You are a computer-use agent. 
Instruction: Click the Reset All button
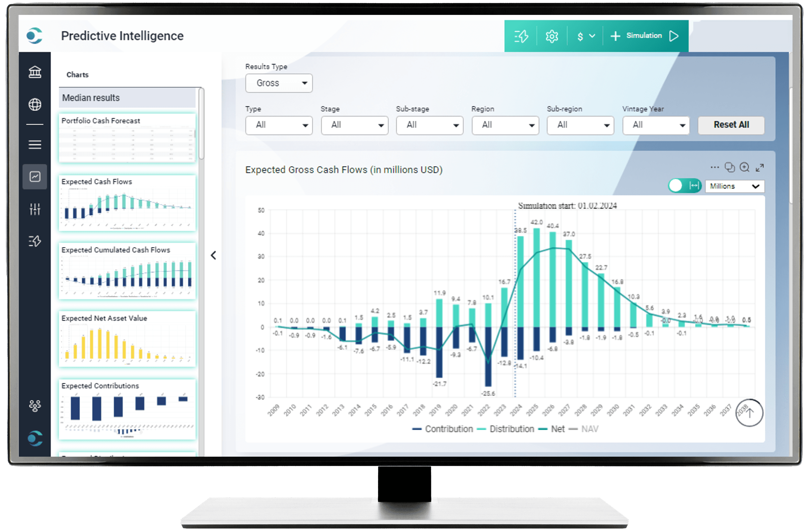(x=731, y=125)
